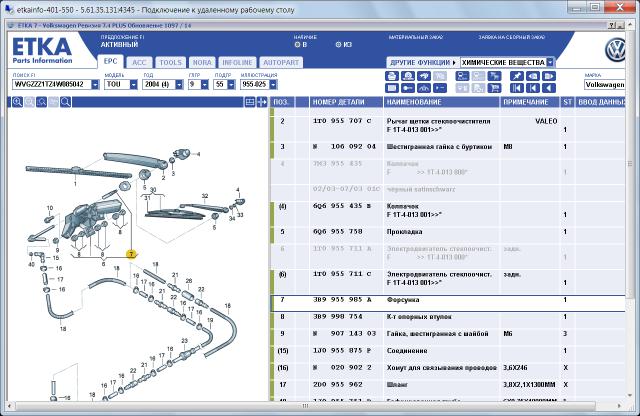Open the year 2004 (4) dropdown
The width and height of the screenshot is (640, 416).
click(x=179, y=85)
